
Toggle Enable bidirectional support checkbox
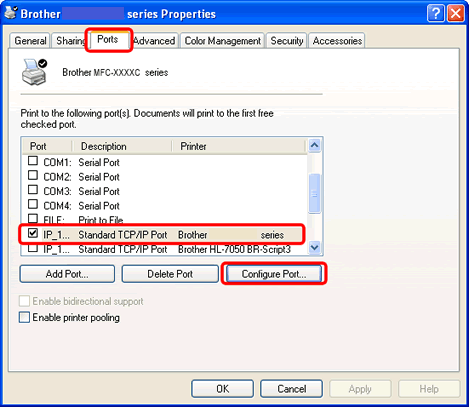click(x=24, y=301)
